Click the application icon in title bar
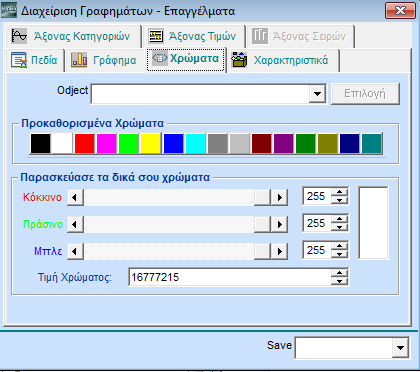Image resolution: width=420 pixels, height=372 pixels. (x=9, y=11)
